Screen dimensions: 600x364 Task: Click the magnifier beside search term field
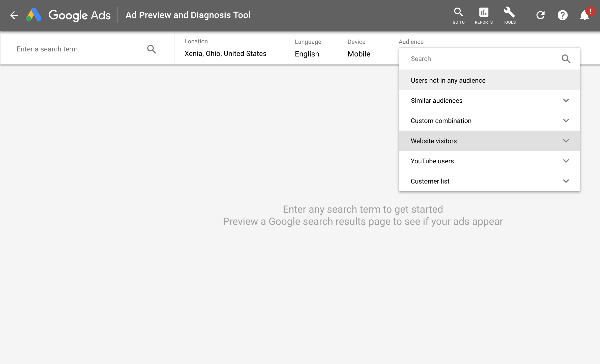(152, 49)
